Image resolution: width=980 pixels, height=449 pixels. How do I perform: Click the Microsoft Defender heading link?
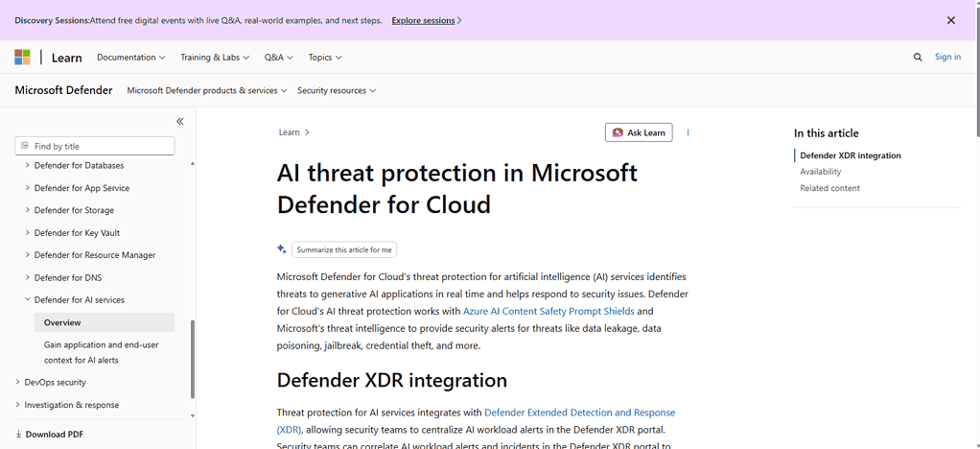63,90
